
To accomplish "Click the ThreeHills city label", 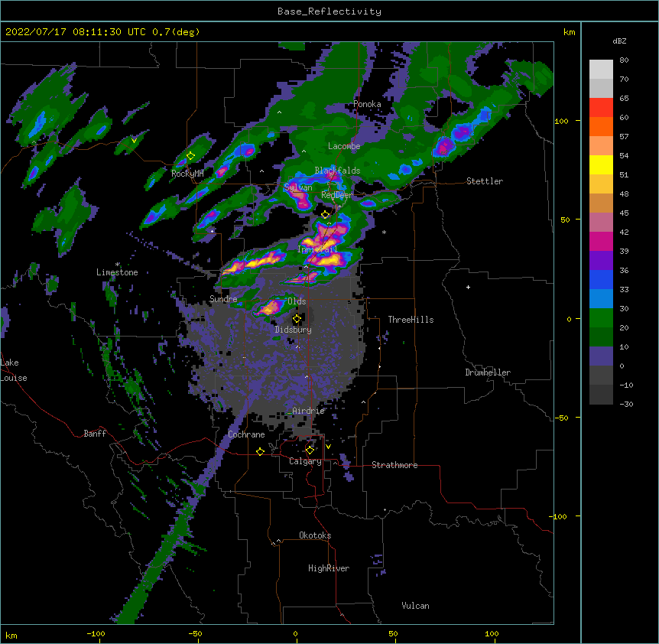I will 411,320.
